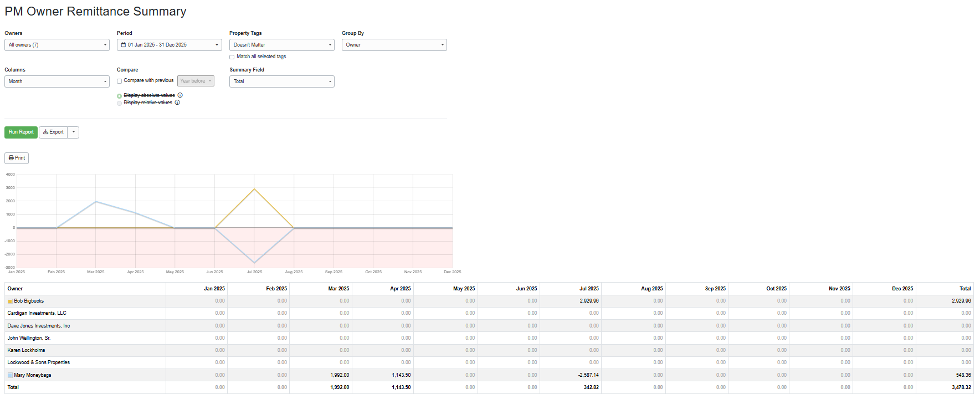Open the Year before compare dropdown
This screenshot has height=399, width=980.
coord(196,81)
